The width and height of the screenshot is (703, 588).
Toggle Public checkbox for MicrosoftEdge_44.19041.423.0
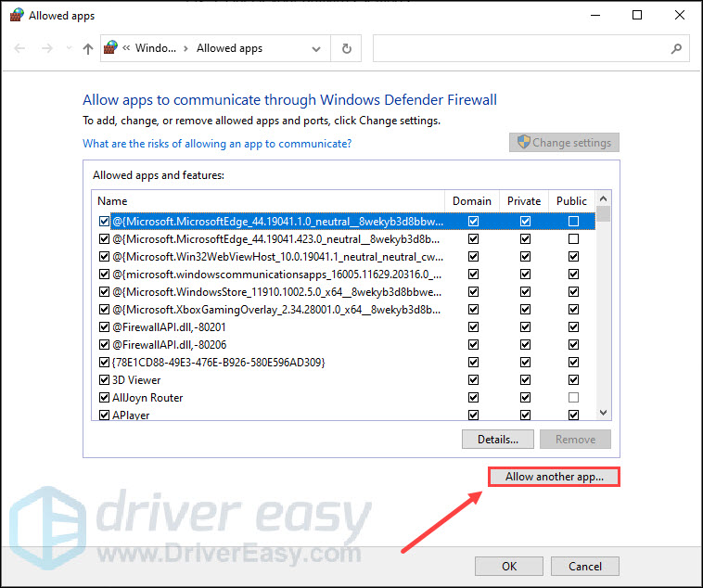[573, 239]
